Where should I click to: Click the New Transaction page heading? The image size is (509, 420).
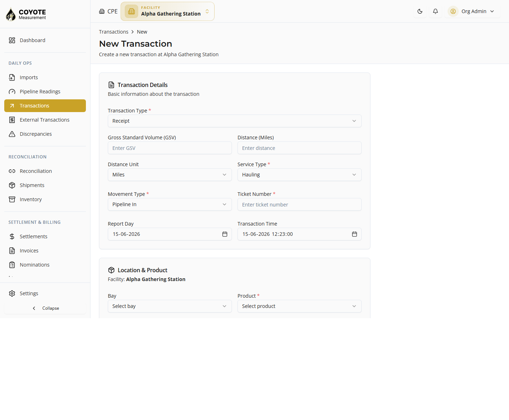135,44
